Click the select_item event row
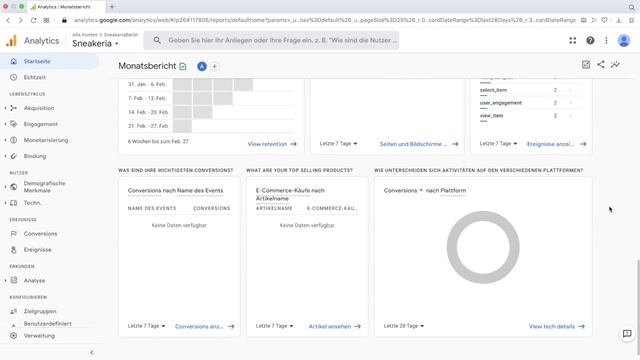Image resolution: width=640 pixels, height=360 pixels. (531, 90)
